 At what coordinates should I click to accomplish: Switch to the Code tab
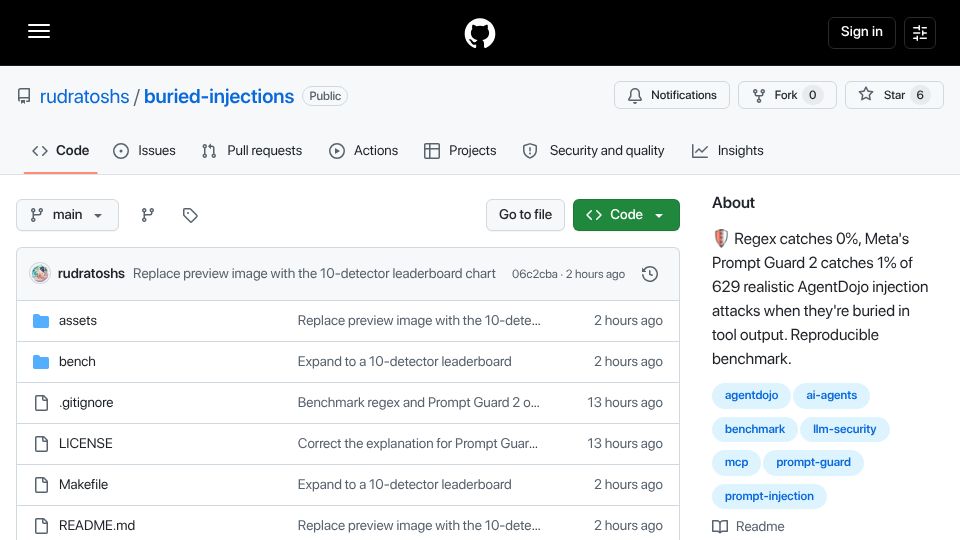(x=61, y=151)
